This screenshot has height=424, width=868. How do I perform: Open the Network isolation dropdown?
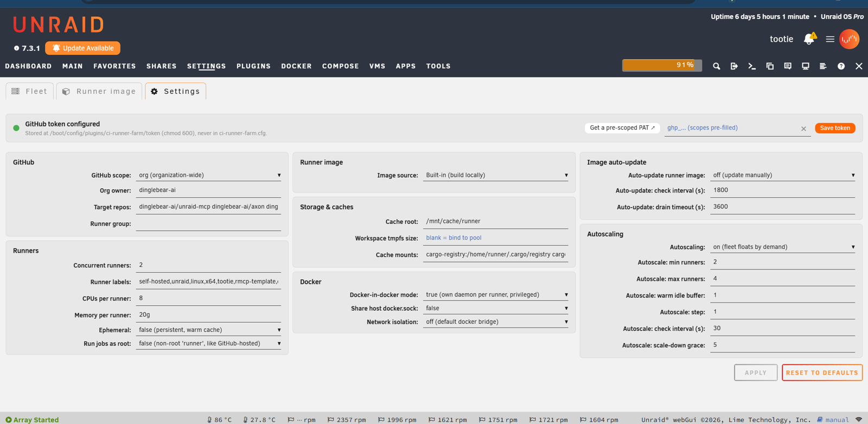click(496, 322)
